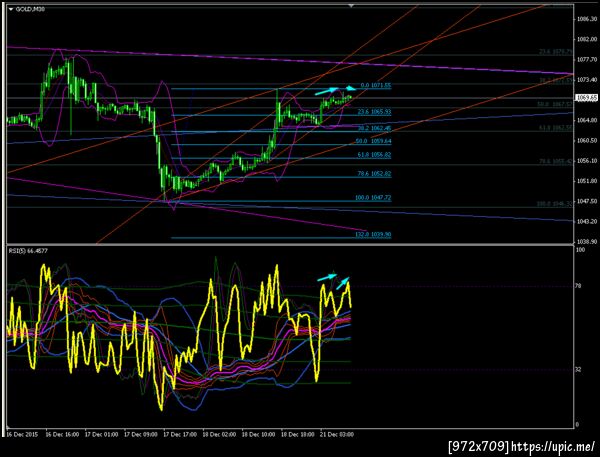
Task: Select the chart shift triangle marker at top
Action: click(351, 6)
